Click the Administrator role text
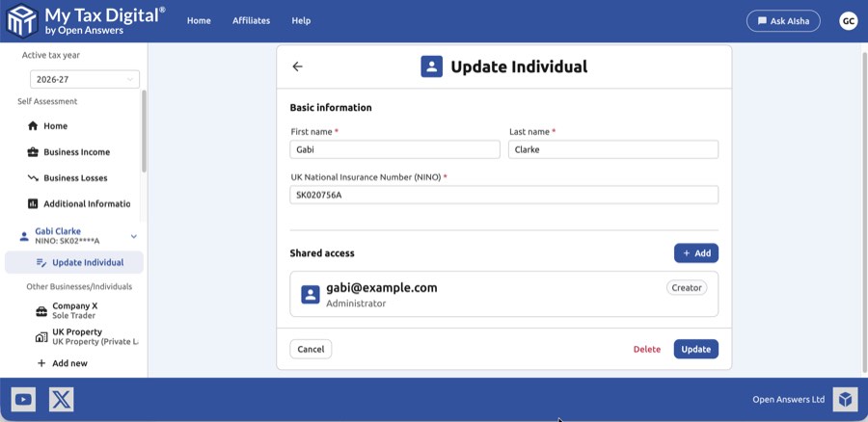 (x=356, y=303)
